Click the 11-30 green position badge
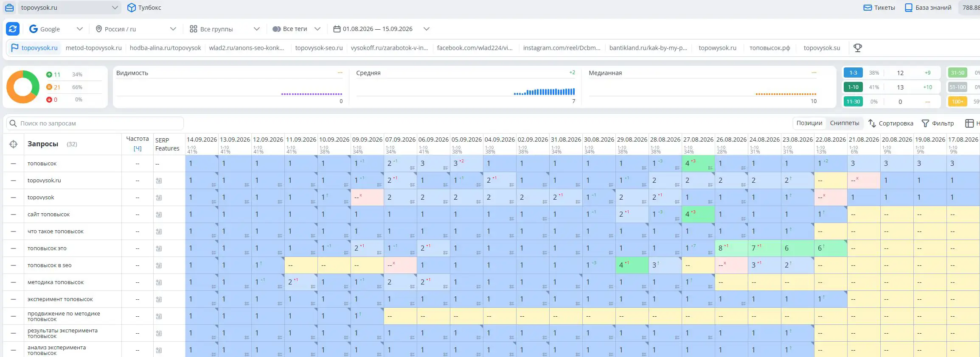 (x=853, y=102)
